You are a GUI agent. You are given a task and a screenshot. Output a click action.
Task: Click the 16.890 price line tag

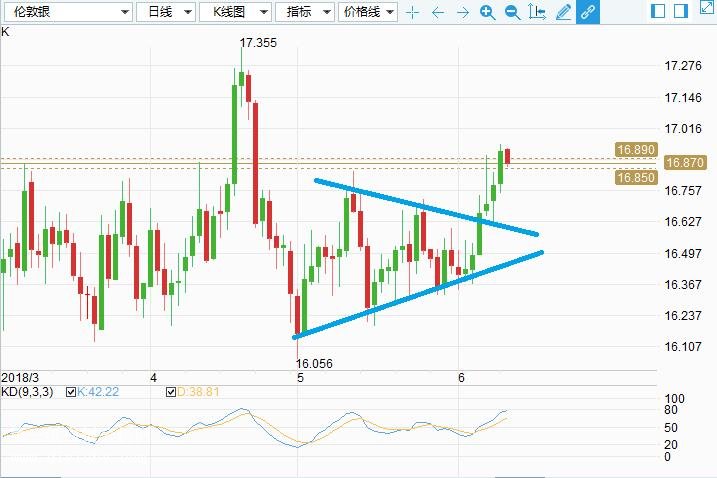point(636,150)
